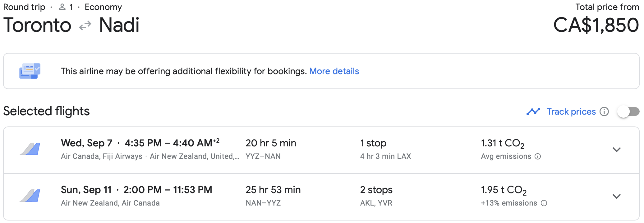This screenshot has height=223, width=644.
Task: Expand the Sun, Sep 11 flight details
Action: pyautogui.click(x=616, y=196)
